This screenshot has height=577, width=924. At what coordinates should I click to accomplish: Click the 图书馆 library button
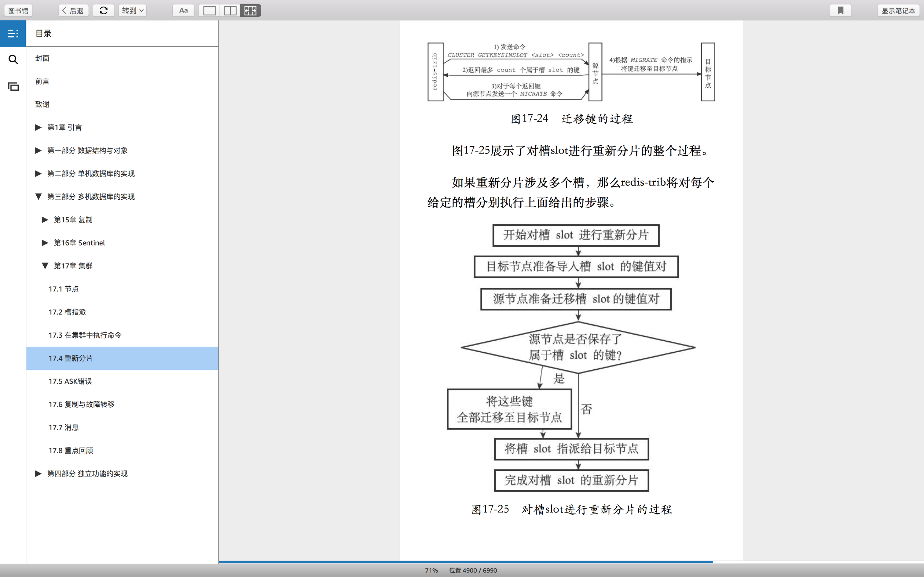[18, 10]
